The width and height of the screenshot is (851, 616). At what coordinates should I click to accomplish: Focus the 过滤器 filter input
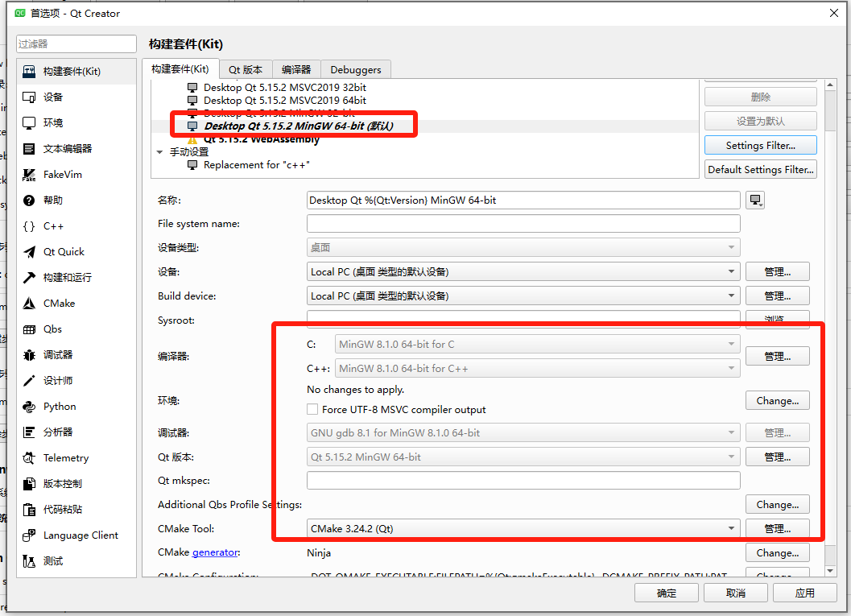pyautogui.click(x=76, y=44)
